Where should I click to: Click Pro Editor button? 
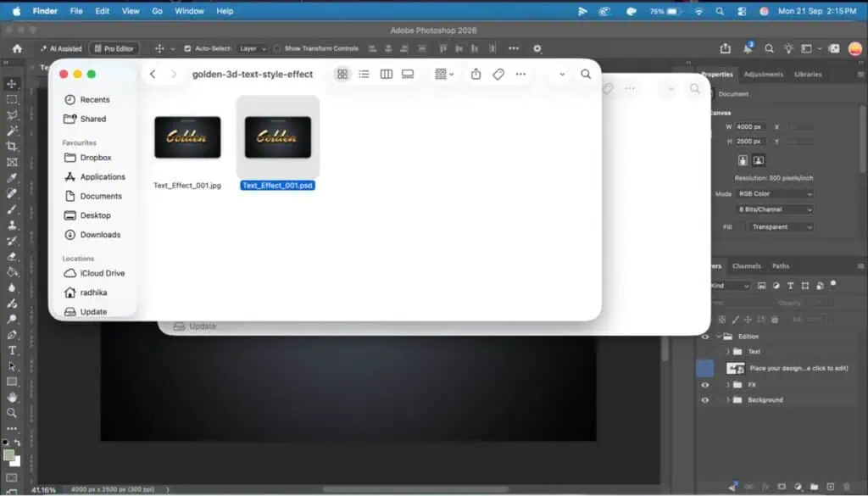click(114, 48)
